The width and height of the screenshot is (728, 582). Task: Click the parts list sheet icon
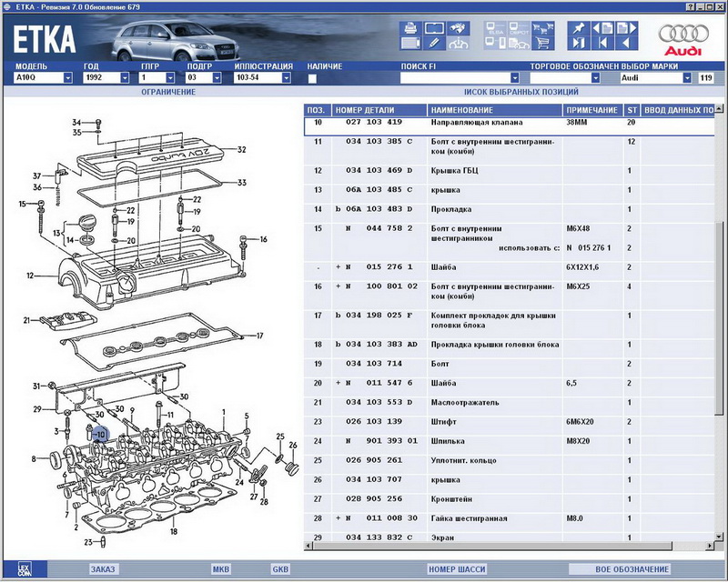[410, 43]
